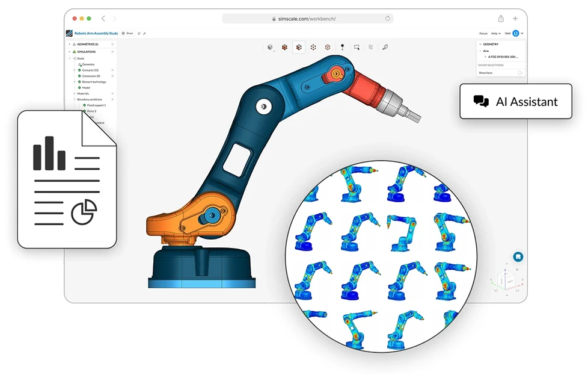
Task: Open the AI Assistant
Action: tap(515, 102)
